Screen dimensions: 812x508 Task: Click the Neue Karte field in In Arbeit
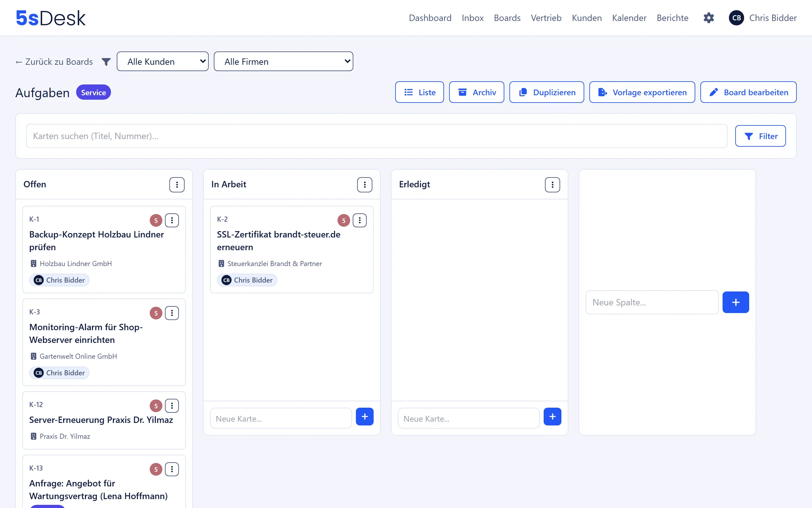coord(281,418)
